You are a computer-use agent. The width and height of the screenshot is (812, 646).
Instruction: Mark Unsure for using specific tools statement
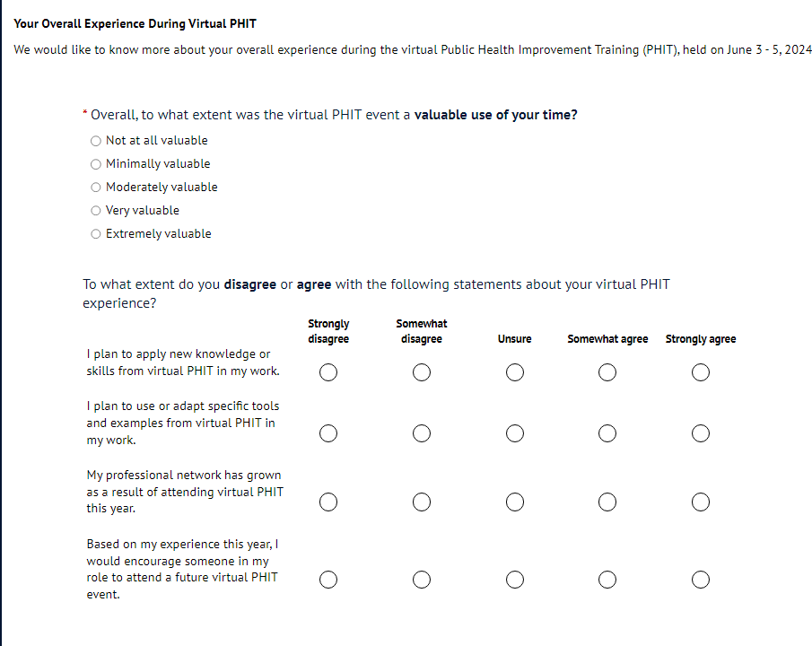[x=515, y=433]
